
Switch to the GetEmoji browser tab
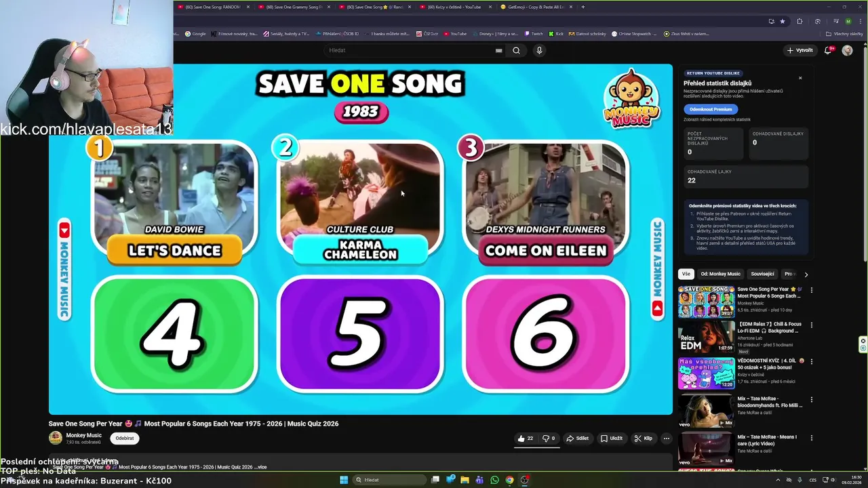536,7
